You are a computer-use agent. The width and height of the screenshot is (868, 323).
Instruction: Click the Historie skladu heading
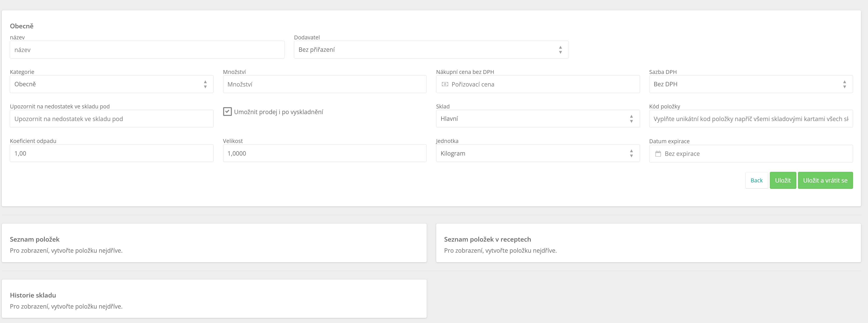point(33,295)
